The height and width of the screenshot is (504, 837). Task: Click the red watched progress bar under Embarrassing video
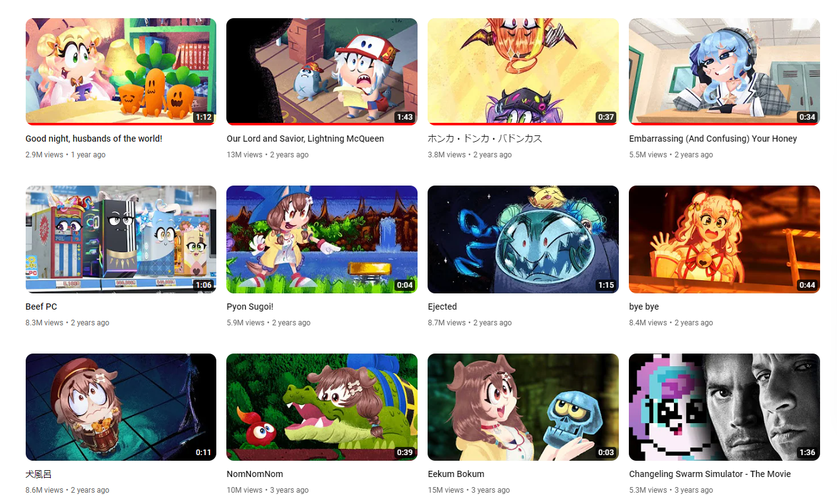point(724,124)
